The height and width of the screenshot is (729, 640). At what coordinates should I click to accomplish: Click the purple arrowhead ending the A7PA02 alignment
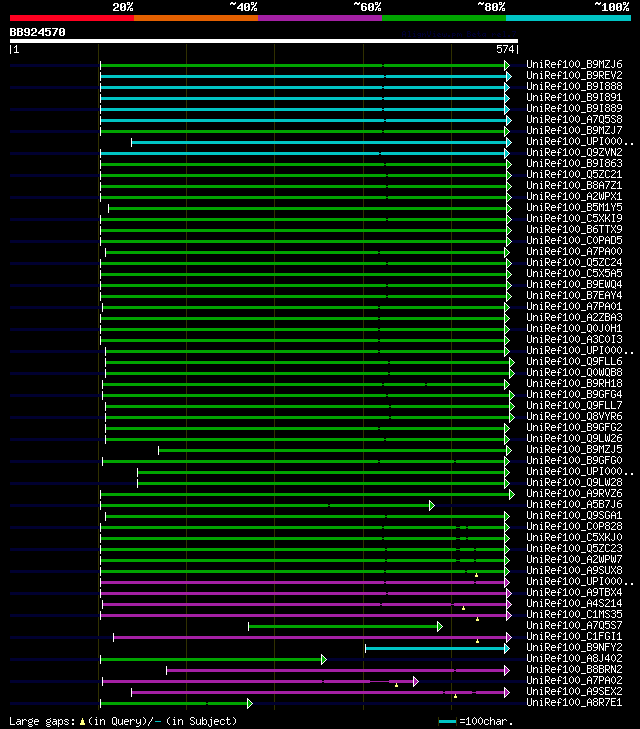(416, 682)
